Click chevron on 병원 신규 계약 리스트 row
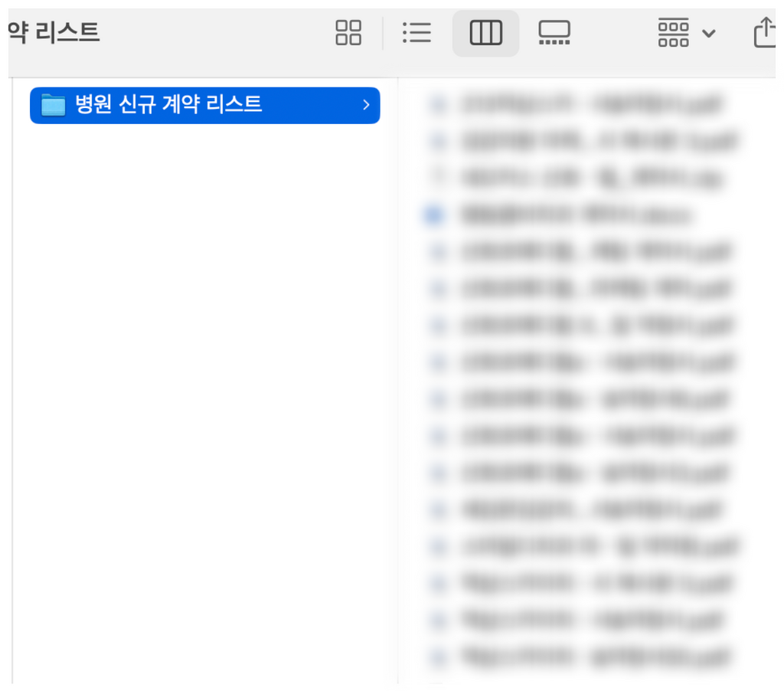The height and width of the screenshot is (691, 784). pos(366,105)
